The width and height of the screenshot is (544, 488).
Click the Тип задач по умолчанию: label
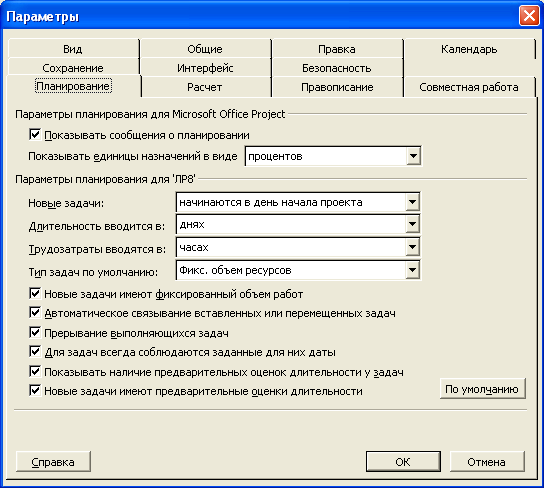(x=93, y=272)
